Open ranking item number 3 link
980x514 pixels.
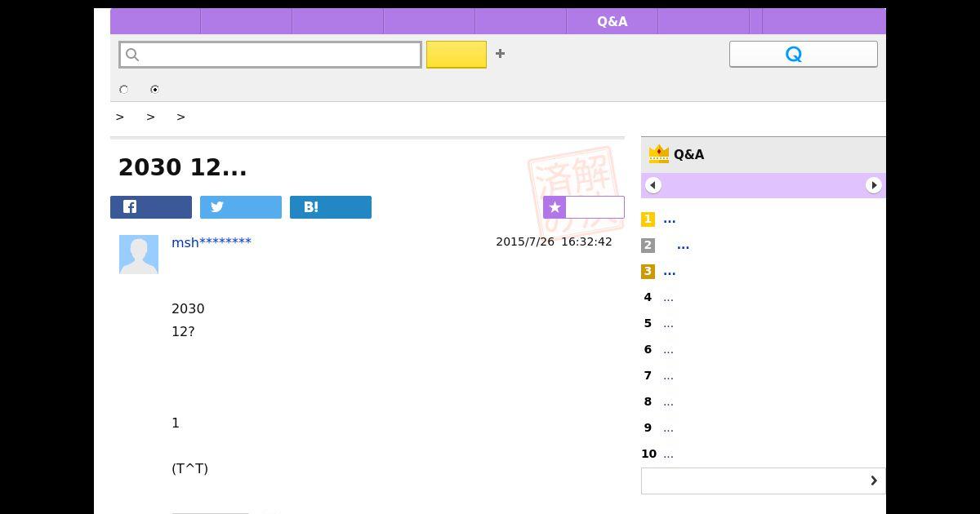click(670, 272)
